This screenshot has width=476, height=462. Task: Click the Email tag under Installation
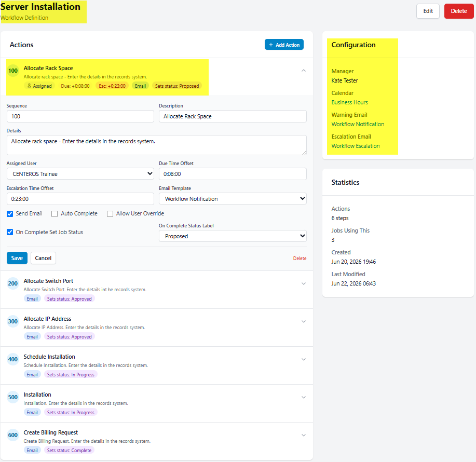[x=32, y=413]
